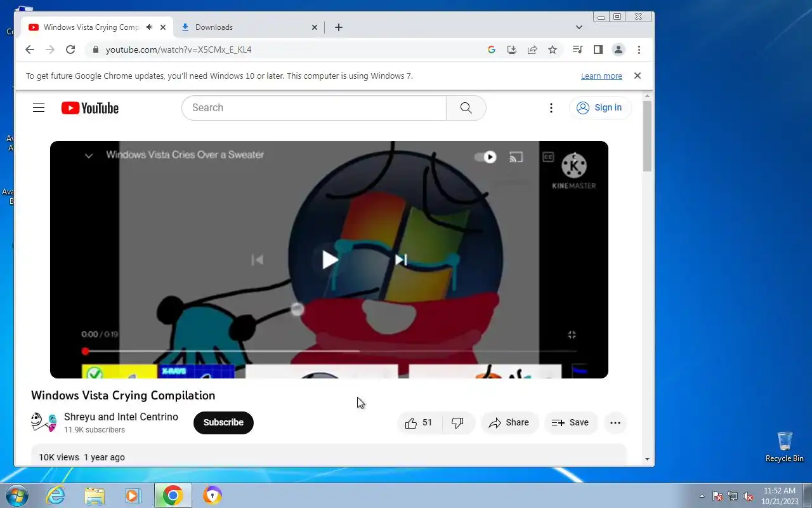Open Internet Explorer from the taskbar
Image resolution: width=812 pixels, height=508 pixels.
click(56, 495)
